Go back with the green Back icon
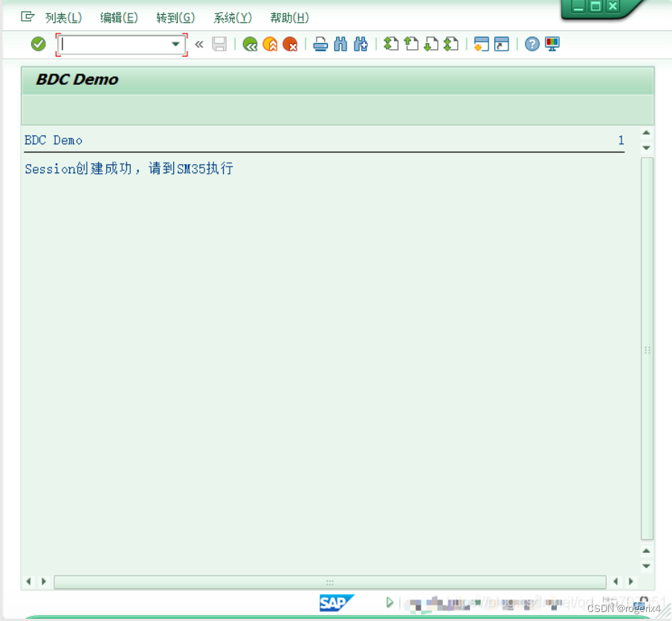 click(x=250, y=44)
